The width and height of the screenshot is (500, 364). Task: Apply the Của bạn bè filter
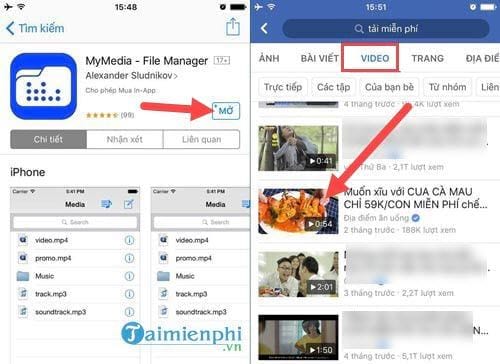[x=389, y=87]
